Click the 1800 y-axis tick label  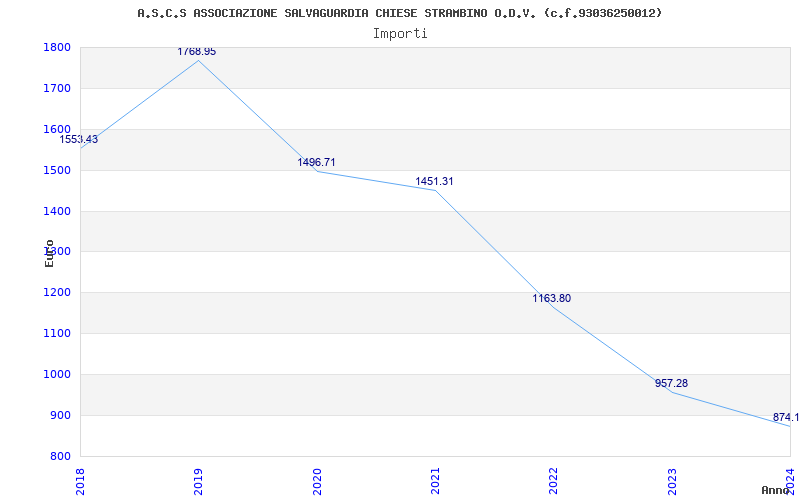pos(57,47)
